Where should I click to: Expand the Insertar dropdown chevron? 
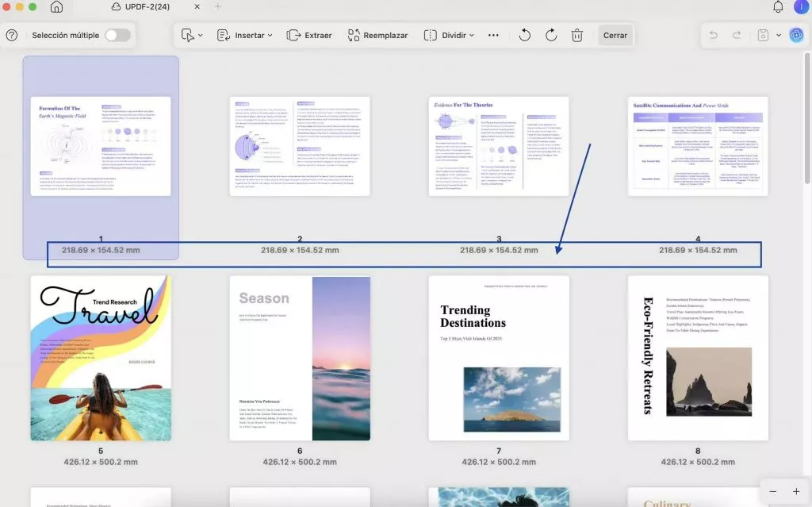point(270,35)
